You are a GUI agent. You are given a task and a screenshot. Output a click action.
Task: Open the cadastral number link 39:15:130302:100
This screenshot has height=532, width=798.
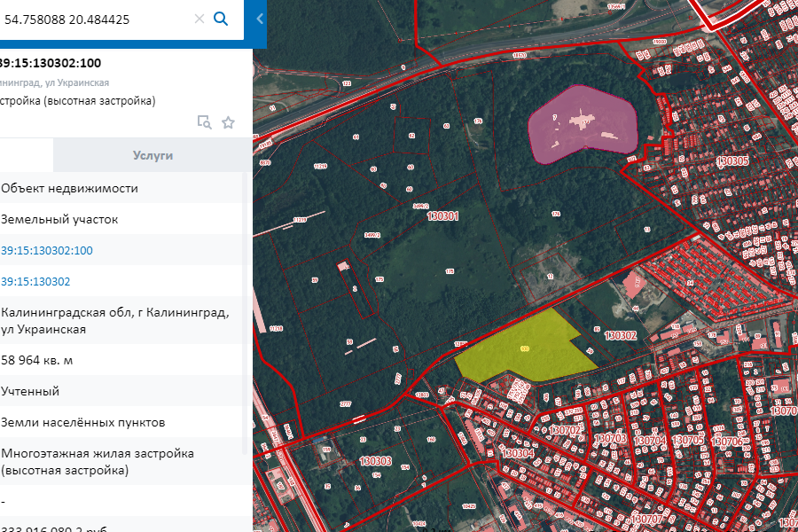click(x=47, y=251)
